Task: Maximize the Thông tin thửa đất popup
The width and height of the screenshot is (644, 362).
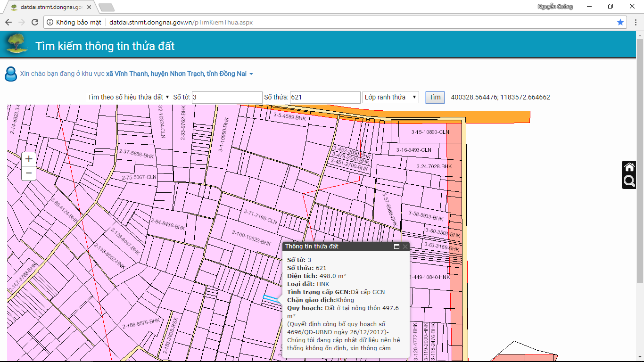Action: (x=397, y=247)
